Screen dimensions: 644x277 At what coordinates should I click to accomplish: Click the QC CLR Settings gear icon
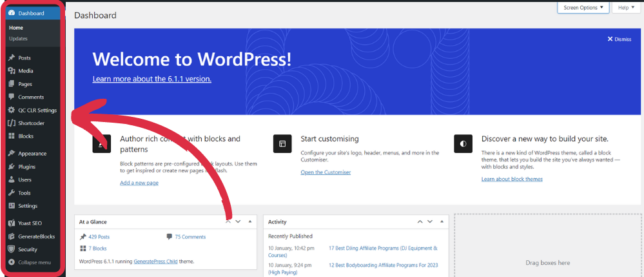coord(12,110)
